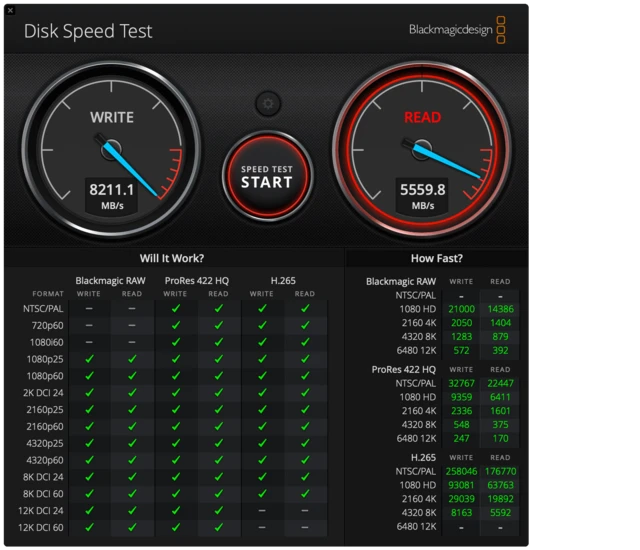Image resolution: width=640 pixels, height=550 pixels.
Task: Click the WRITE speed gauge
Action: (111, 149)
